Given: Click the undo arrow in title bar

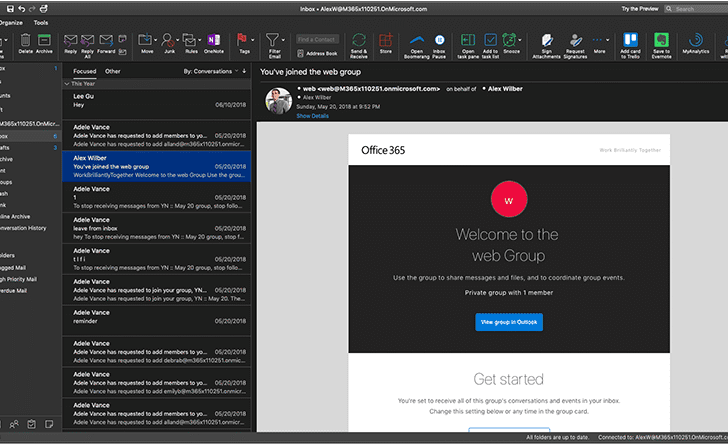Looking at the screenshot, I should pos(21,9).
